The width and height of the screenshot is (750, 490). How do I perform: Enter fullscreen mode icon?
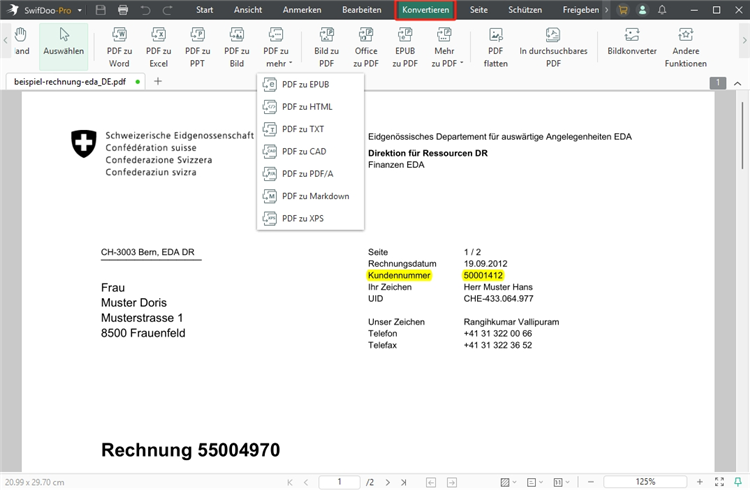[x=719, y=482]
